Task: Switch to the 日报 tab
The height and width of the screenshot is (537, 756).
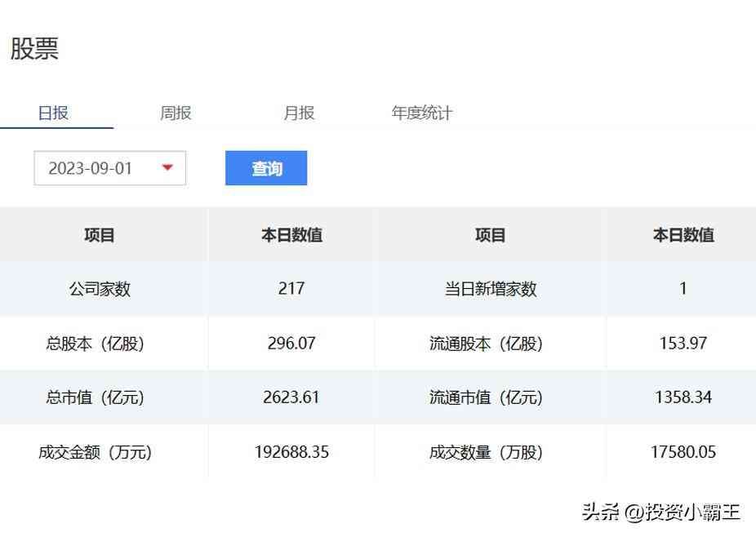Action: click(53, 113)
